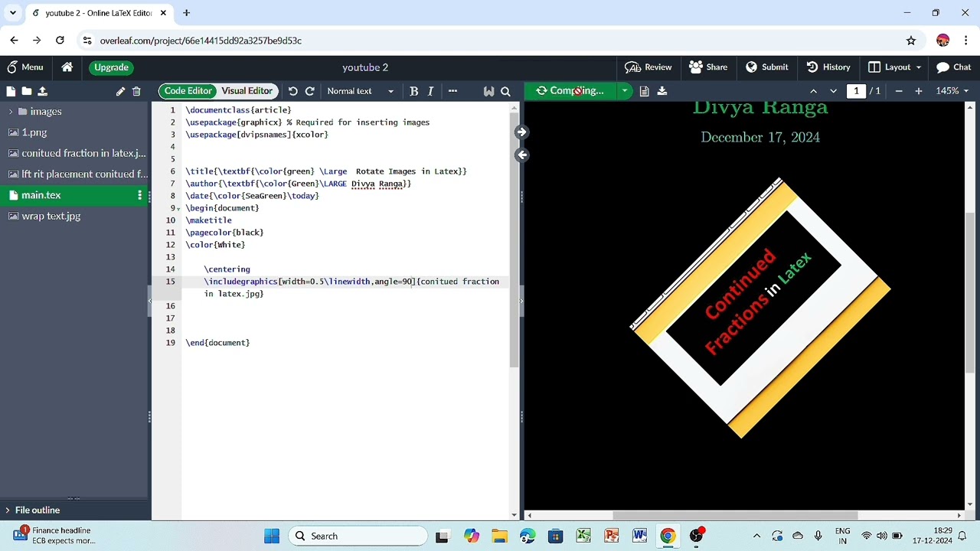
Task: Open the Layout dropdown menu
Action: tap(895, 67)
